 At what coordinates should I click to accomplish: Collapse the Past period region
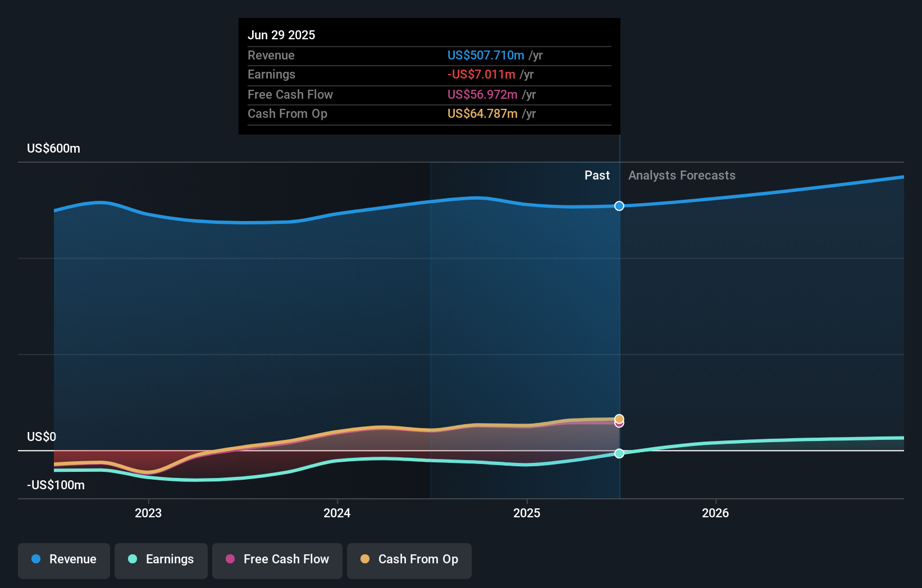pyautogui.click(x=597, y=175)
